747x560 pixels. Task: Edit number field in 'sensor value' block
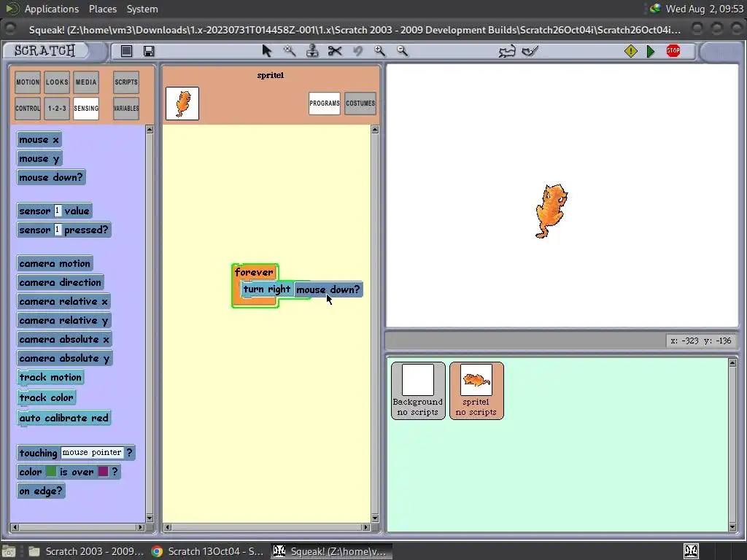(x=58, y=211)
